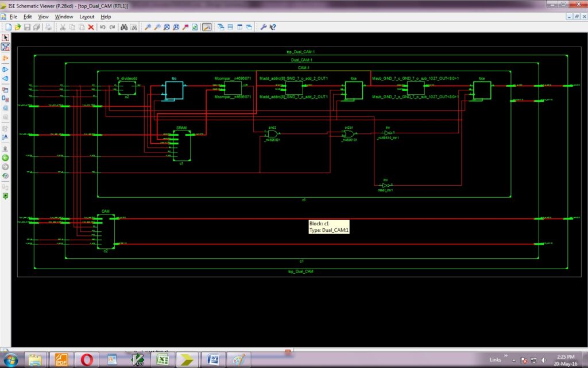The height and width of the screenshot is (368, 588).
Task: Expand the Links toolbar on taskbar
Action: [505, 356]
